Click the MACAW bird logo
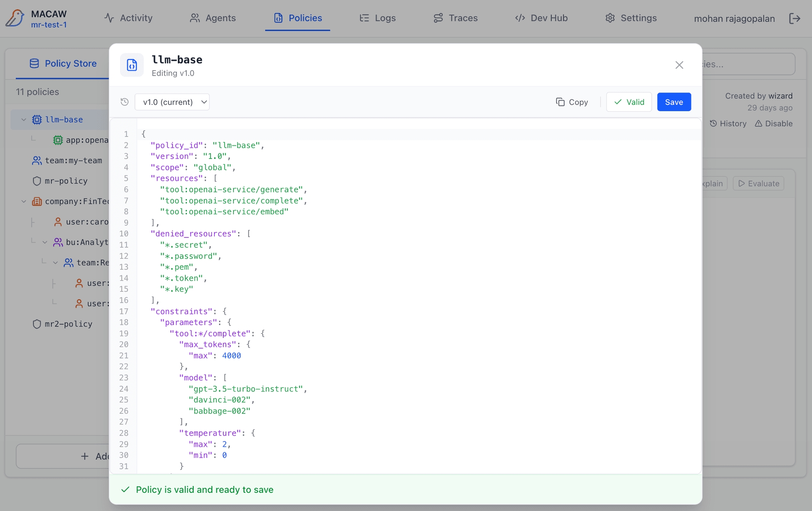The height and width of the screenshot is (511, 812). (x=15, y=18)
